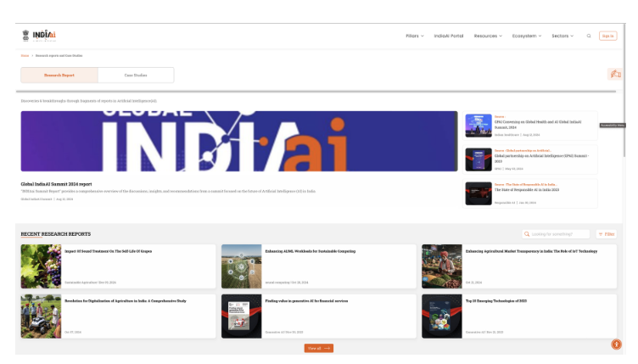
Task: Click the grapes report thumbnail image
Action: (x=41, y=266)
